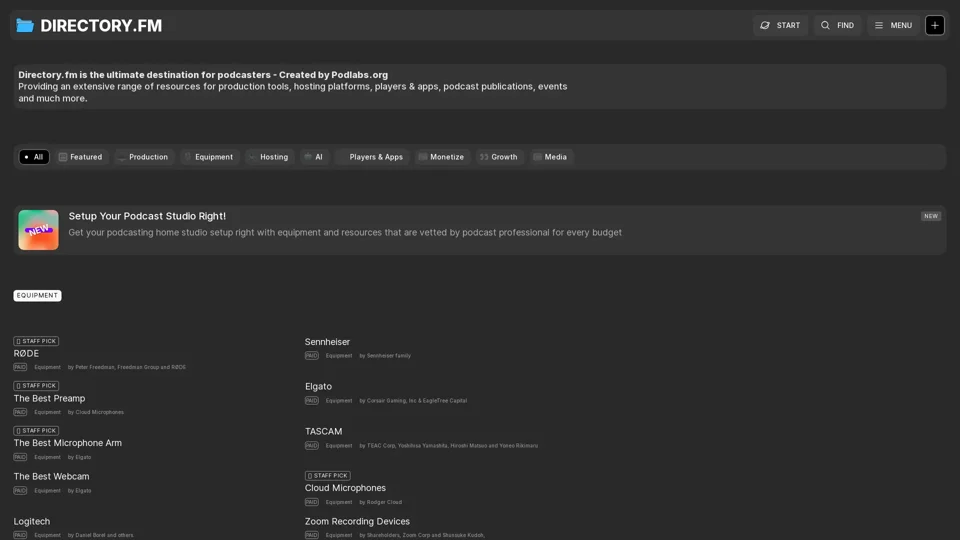This screenshot has width=960, height=540.
Task: Click the plus add button
Action: pos(934,25)
